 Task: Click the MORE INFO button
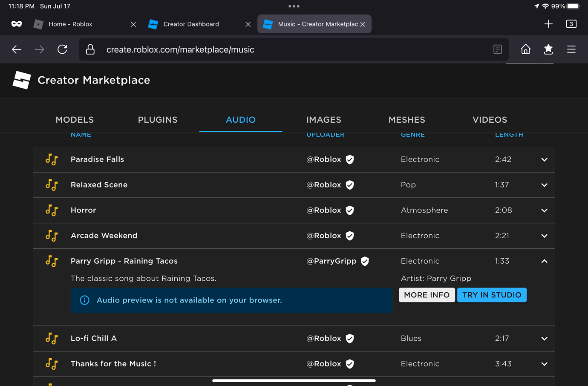pyautogui.click(x=427, y=295)
